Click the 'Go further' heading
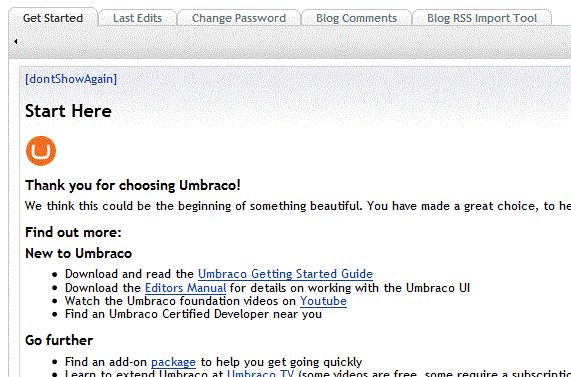Viewport: 571px width, 377px height. click(59, 340)
